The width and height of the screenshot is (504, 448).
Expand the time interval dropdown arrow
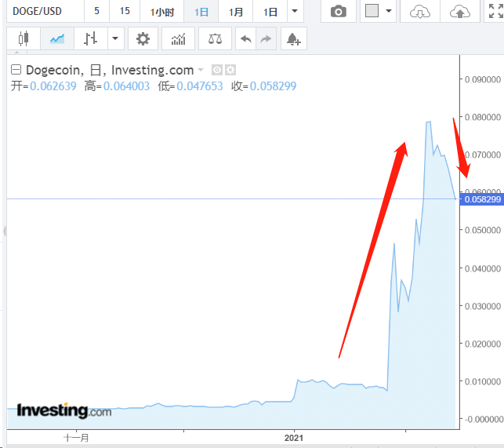click(294, 12)
